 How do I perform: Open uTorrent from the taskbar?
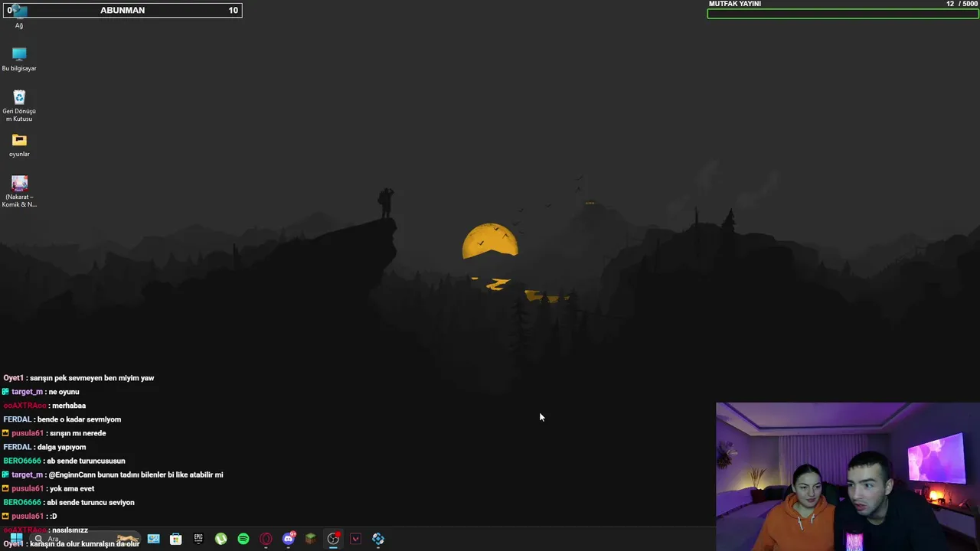click(x=220, y=539)
